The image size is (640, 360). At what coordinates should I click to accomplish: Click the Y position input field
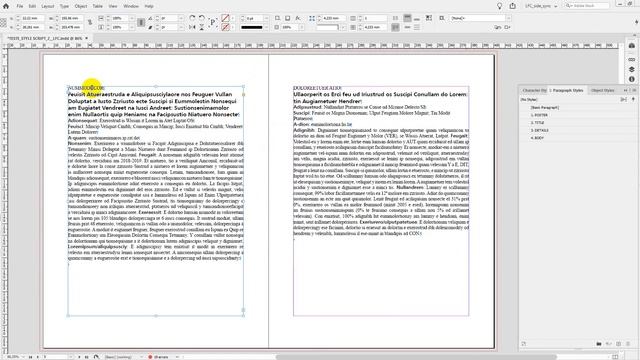pyautogui.click(x=33, y=27)
